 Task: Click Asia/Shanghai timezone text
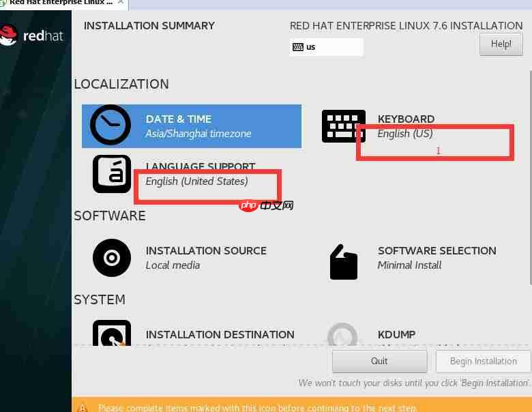pyautogui.click(x=198, y=134)
